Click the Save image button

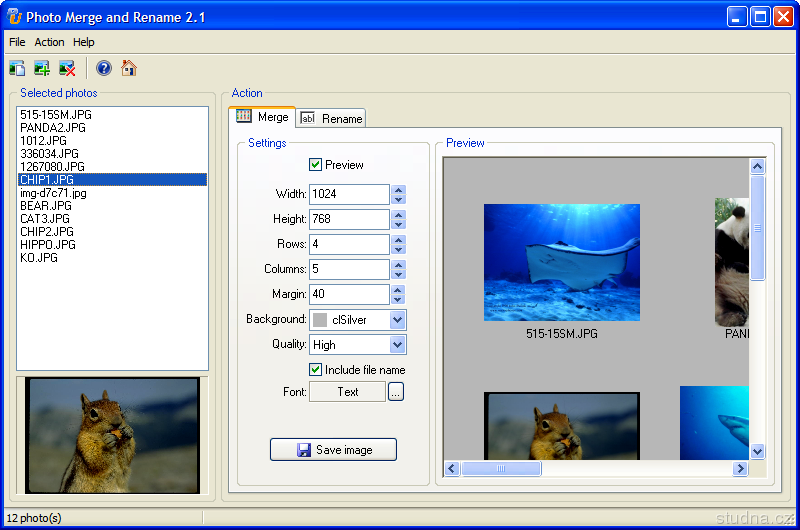coord(333,449)
